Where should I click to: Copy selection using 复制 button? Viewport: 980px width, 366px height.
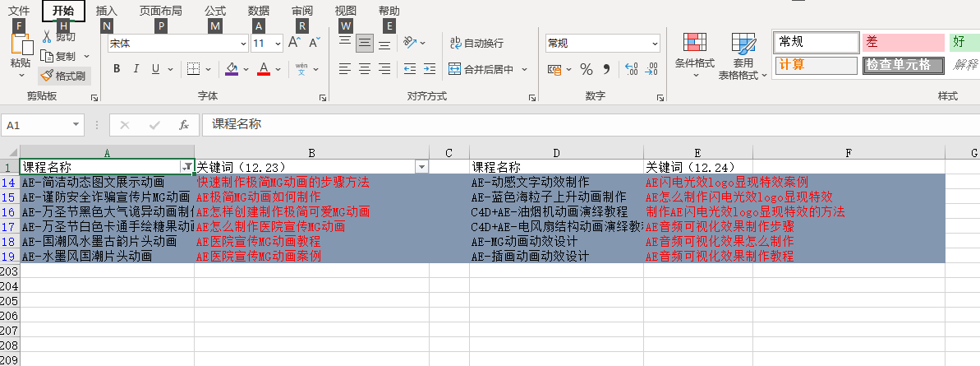point(58,56)
